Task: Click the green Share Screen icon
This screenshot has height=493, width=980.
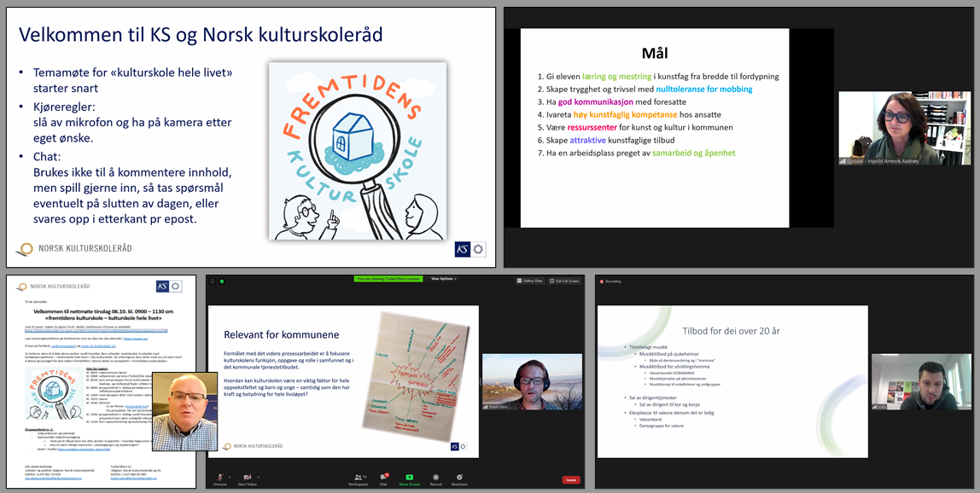Action: [x=410, y=477]
